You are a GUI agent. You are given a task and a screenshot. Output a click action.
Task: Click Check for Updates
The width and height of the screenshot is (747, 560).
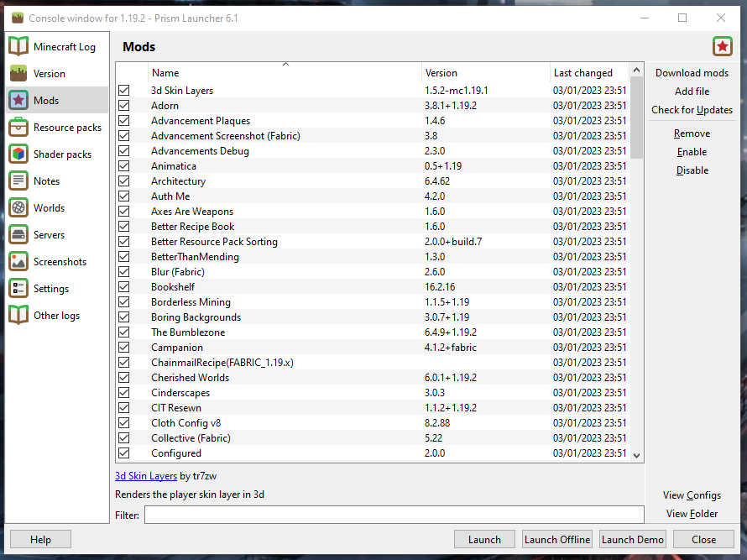click(692, 109)
